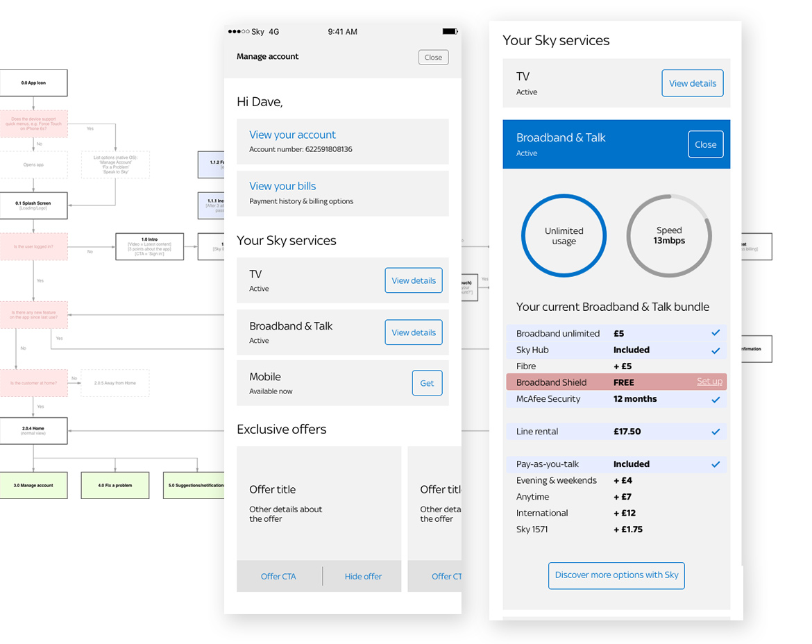Tap the battery icon in status bar
Screen dimensions: 812x644
pyautogui.click(x=450, y=31)
